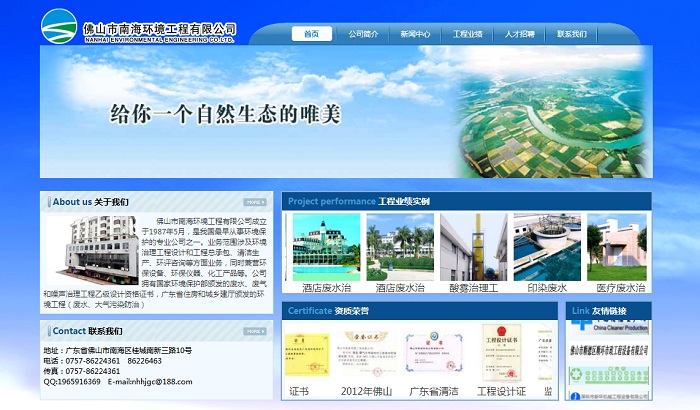700x410 pixels.
Task: Select 工程业绩 in the navigation bar
Action: [x=467, y=34]
